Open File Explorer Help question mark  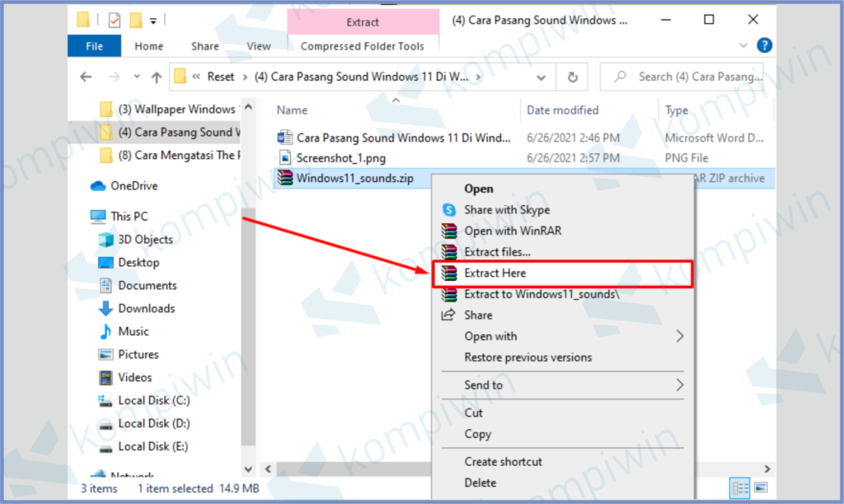pyautogui.click(x=765, y=45)
